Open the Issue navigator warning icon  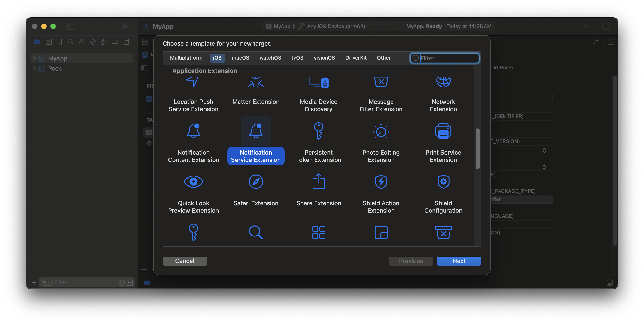82,42
